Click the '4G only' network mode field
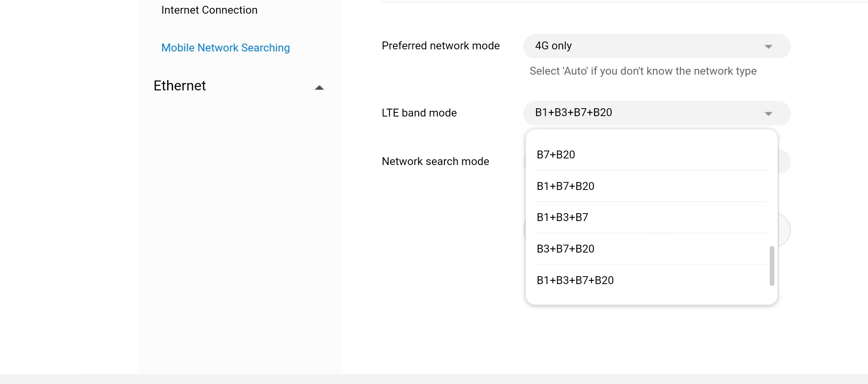The height and width of the screenshot is (384, 868). [x=647, y=46]
